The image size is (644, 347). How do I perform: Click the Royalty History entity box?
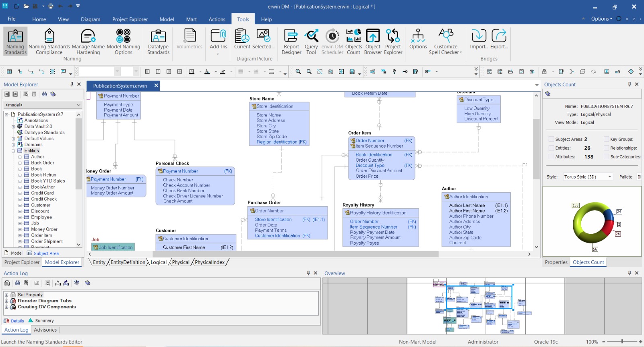380,228
